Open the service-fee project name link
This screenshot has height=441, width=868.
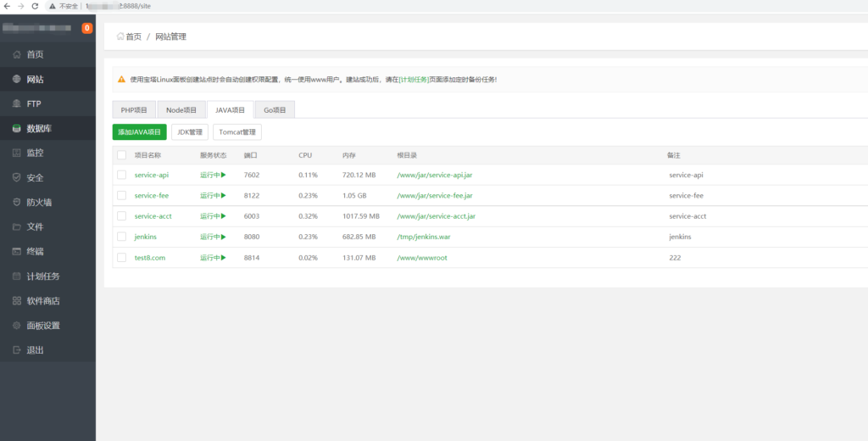(x=152, y=195)
